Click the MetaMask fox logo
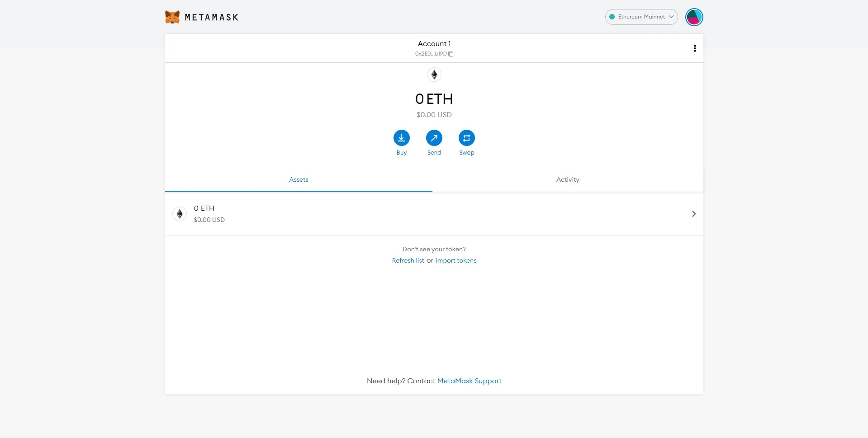Image resolution: width=868 pixels, height=438 pixels. pyautogui.click(x=172, y=17)
